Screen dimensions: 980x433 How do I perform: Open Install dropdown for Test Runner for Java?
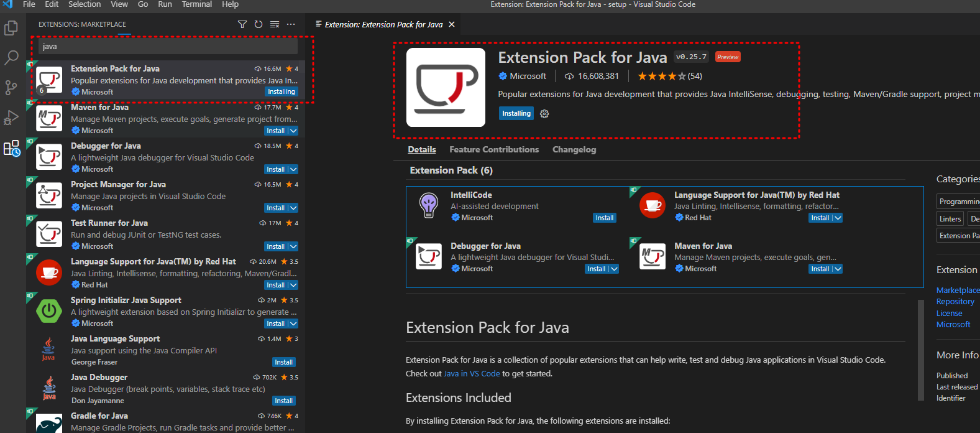click(x=293, y=246)
